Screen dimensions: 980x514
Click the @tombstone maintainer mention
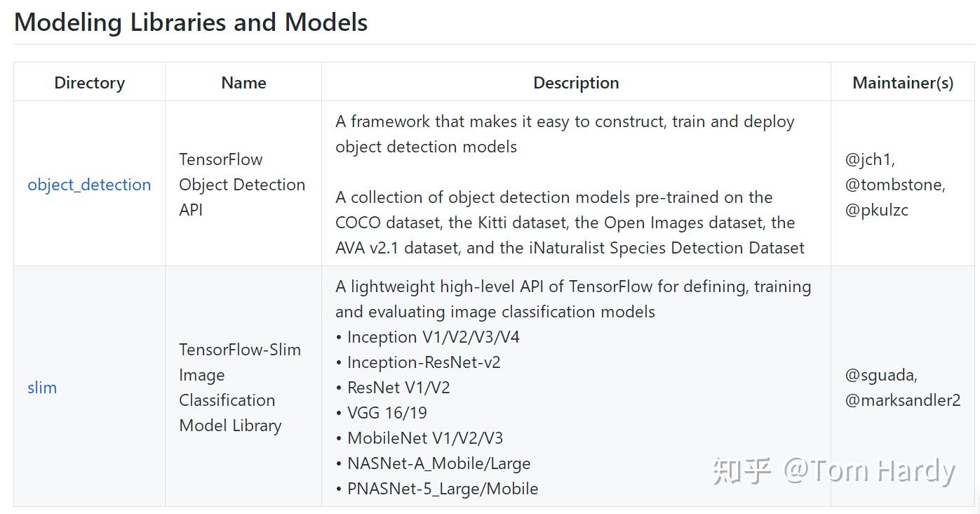coord(895,185)
